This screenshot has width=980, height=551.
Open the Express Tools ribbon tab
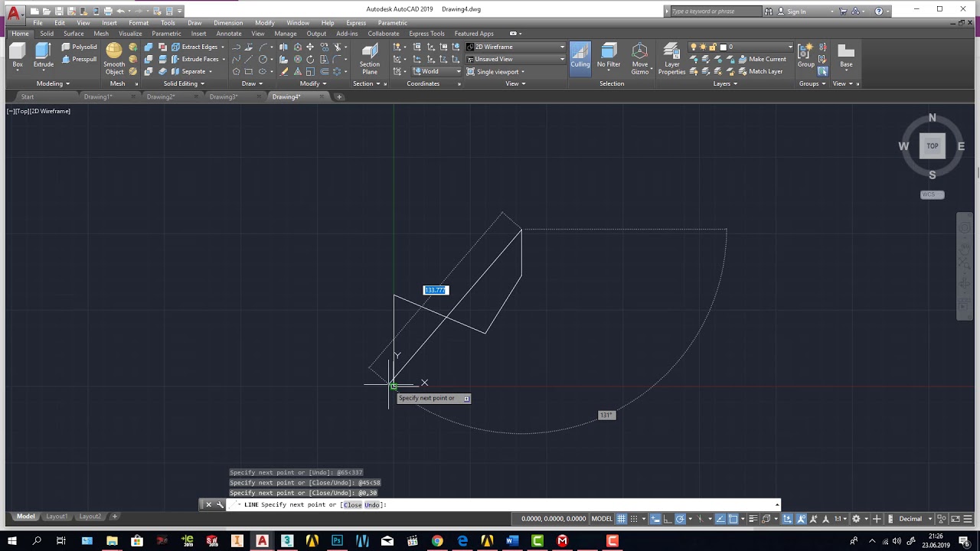[x=426, y=34]
